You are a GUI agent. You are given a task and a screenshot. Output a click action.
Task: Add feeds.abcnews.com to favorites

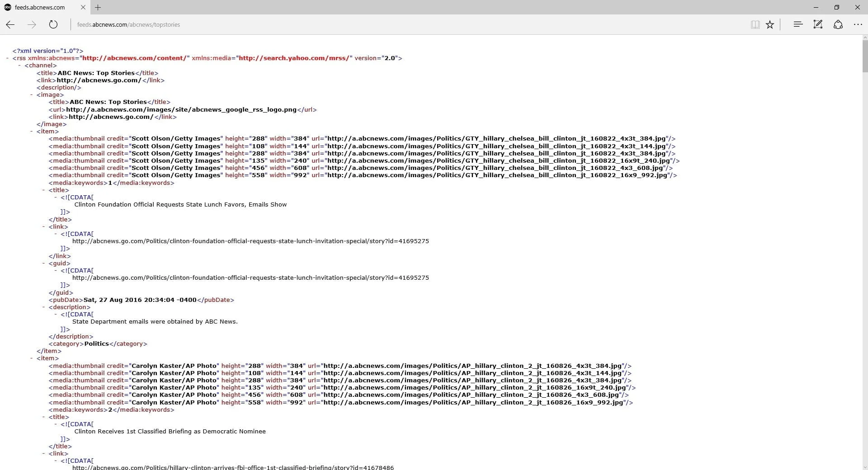pos(770,24)
